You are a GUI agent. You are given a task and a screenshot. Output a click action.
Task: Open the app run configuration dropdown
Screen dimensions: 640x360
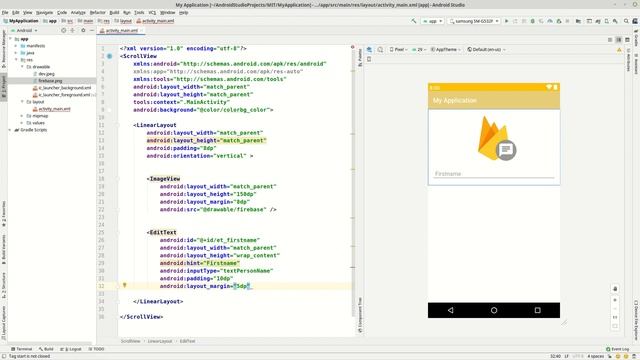(432, 21)
